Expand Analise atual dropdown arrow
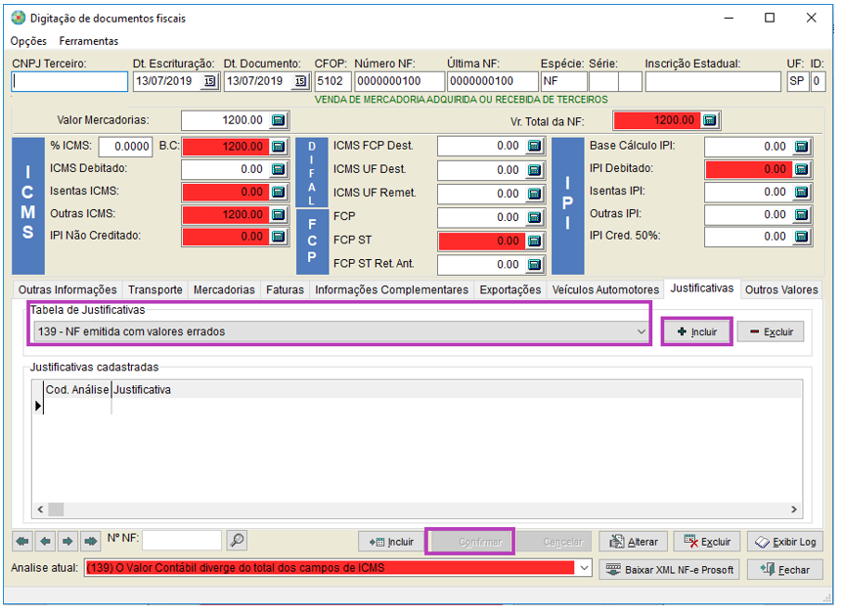This screenshot has width=842, height=616. click(584, 568)
